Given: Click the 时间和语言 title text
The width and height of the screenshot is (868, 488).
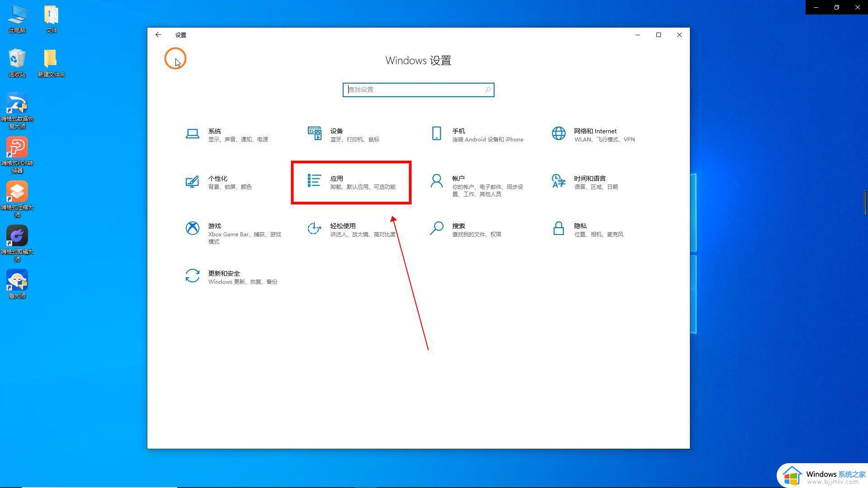Looking at the screenshot, I should [x=590, y=178].
